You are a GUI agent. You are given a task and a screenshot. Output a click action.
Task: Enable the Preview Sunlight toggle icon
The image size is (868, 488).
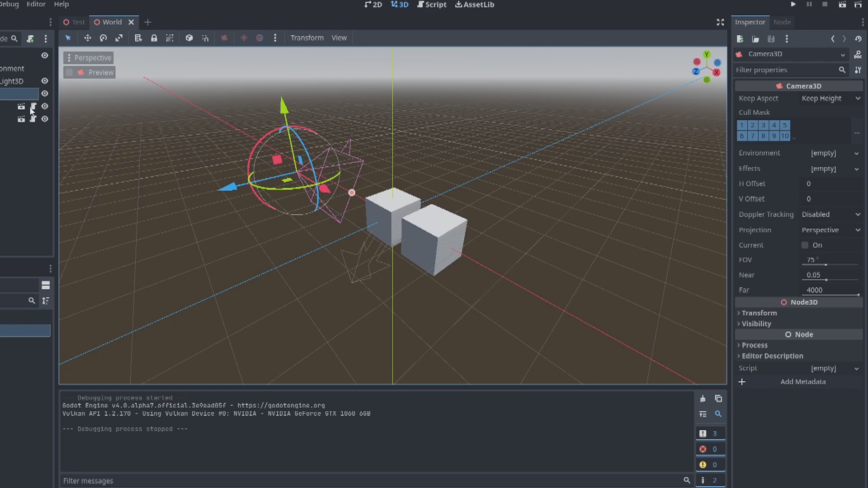244,38
